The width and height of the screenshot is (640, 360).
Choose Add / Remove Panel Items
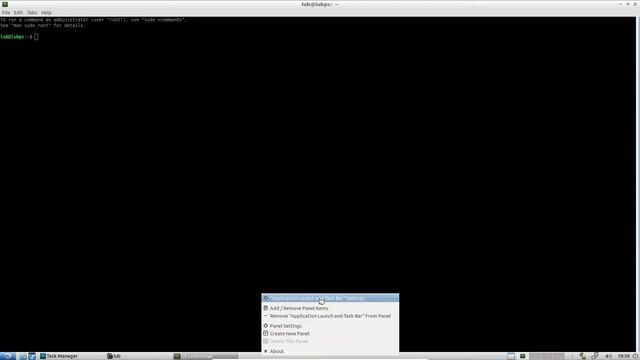(x=330, y=308)
